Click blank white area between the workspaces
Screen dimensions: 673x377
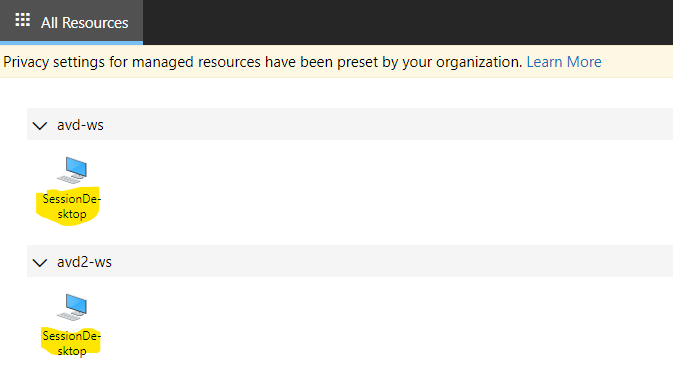pos(343,193)
